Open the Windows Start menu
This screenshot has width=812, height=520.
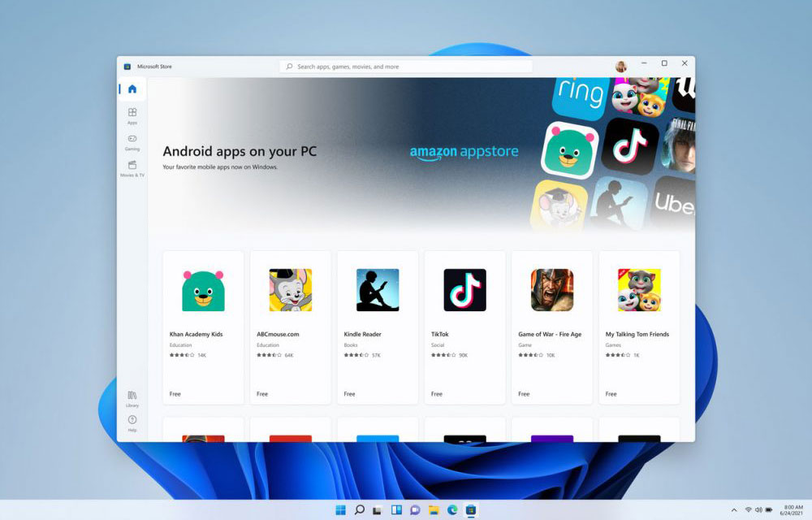click(341, 510)
